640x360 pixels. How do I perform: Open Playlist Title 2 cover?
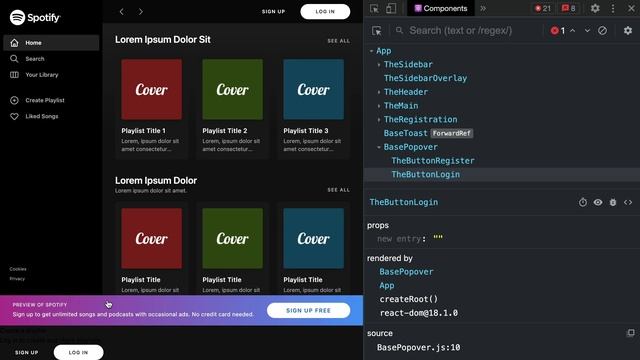click(x=233, y=89)
